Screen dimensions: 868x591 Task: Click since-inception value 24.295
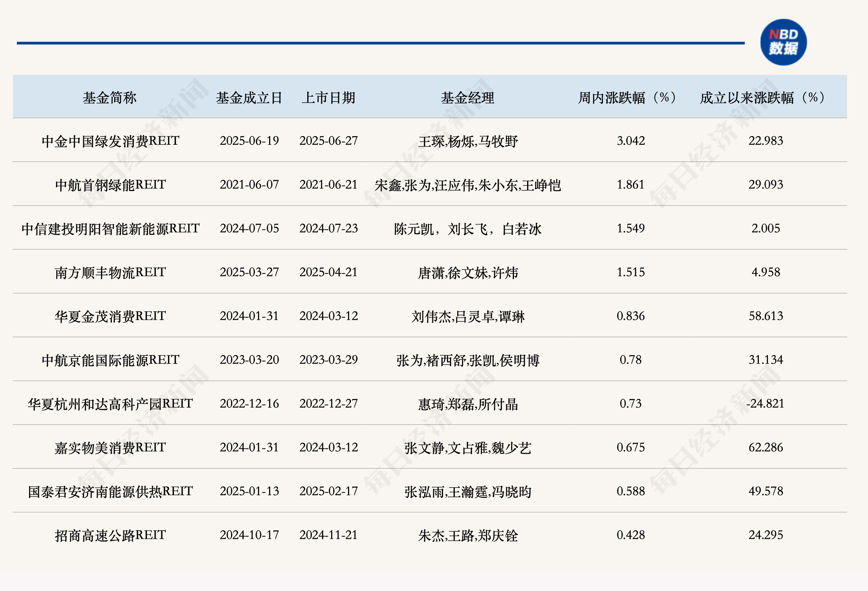point(766,535)
